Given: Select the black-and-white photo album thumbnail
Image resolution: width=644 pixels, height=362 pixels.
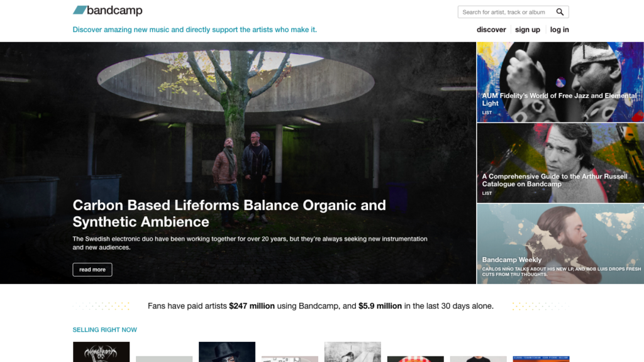Looking at the screenshot, I should pos(352,352).
